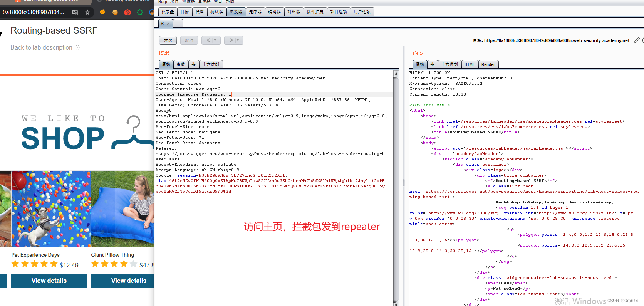
Task: Bookmark this page with the star icon
Action: tap(87, 12)
